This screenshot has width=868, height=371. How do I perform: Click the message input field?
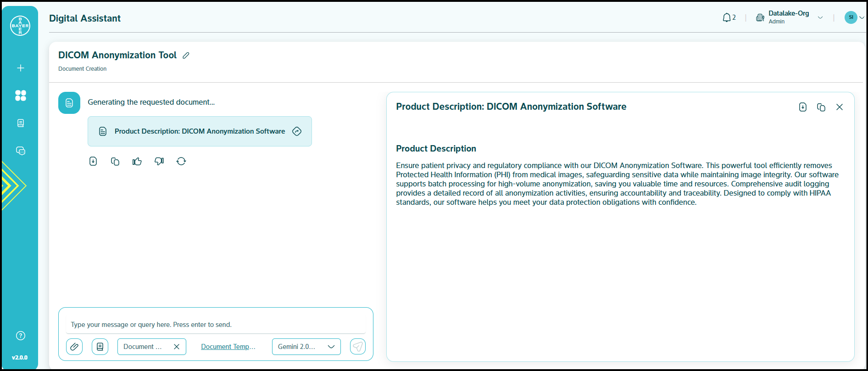pyautogui.click(x=216, y=325)
